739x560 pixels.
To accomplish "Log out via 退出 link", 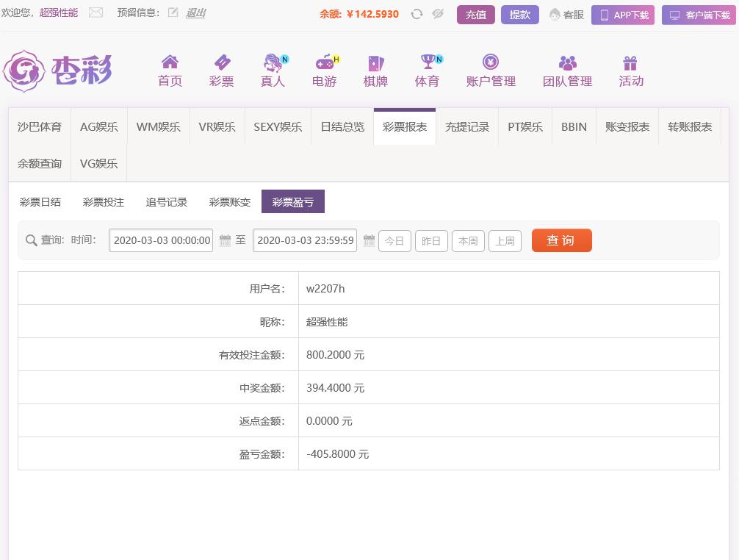I will (x=195, y=12).
